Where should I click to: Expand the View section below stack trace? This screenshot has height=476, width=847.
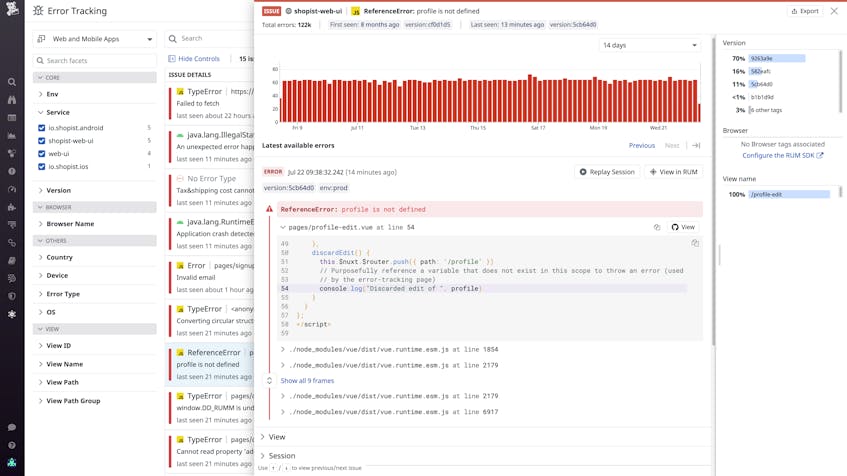(x=273, y=437)
